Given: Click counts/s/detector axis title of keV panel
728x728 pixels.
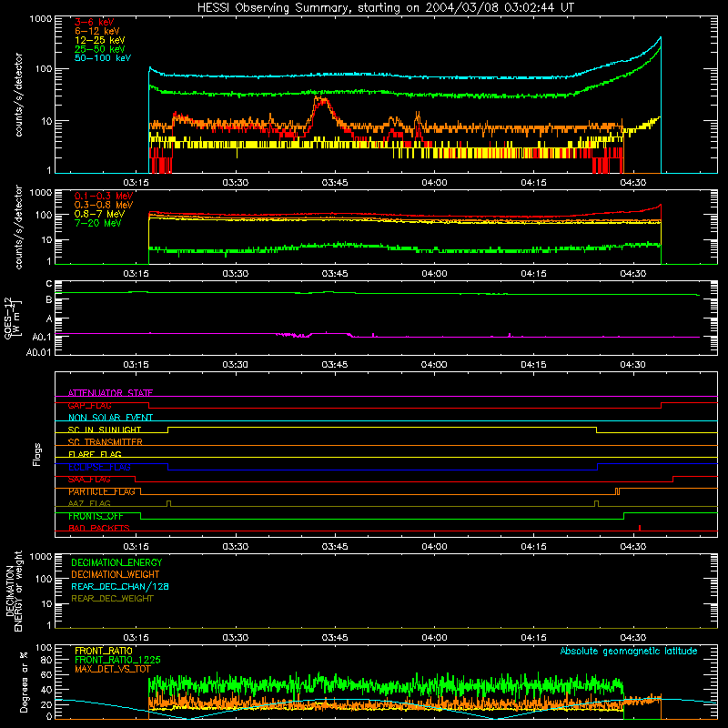Looking at the screenshot, I should tap(19, 95).
